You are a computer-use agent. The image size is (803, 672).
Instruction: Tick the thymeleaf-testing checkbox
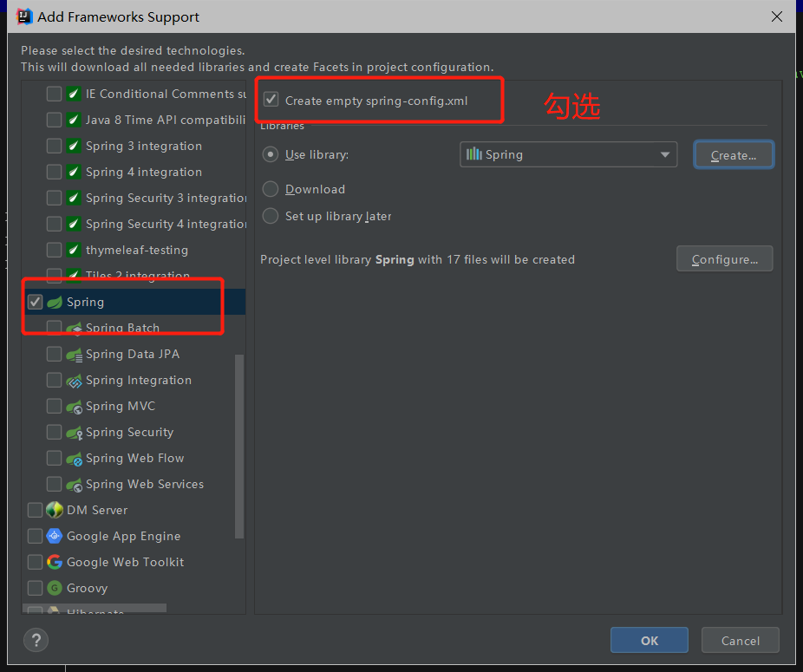(x=54, y=250)
